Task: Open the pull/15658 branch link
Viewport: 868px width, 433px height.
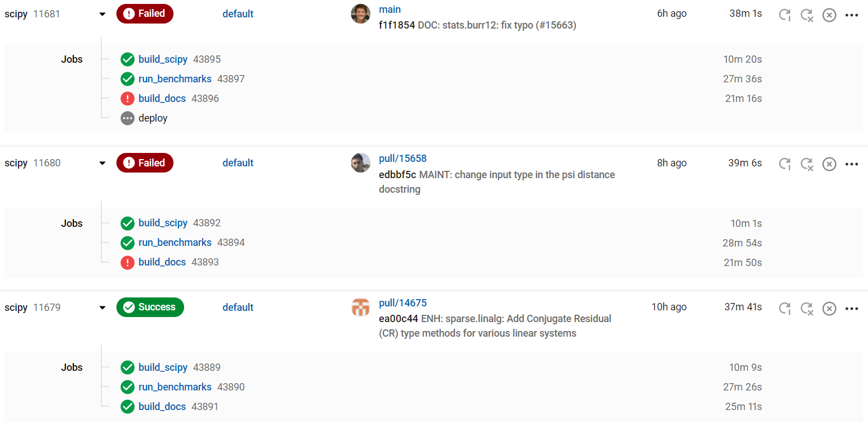Action: click(402, 159)
